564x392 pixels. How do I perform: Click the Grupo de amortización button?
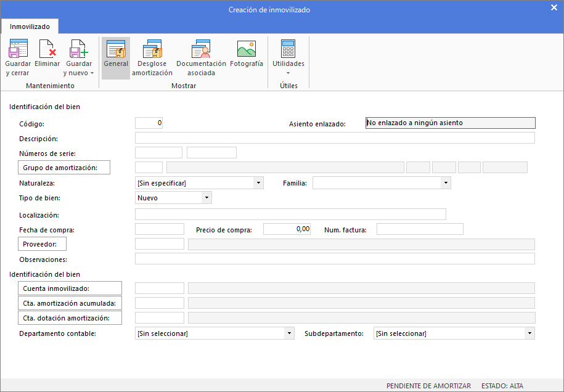64,168
